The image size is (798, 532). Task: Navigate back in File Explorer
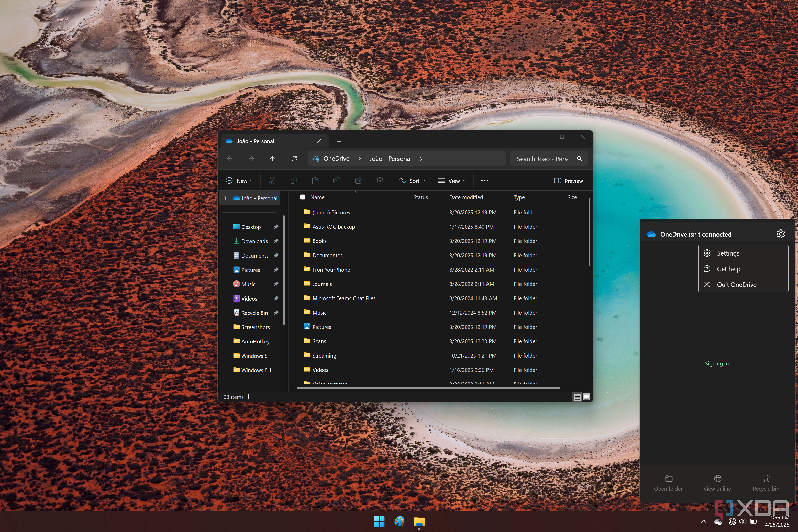click(230, 158)
